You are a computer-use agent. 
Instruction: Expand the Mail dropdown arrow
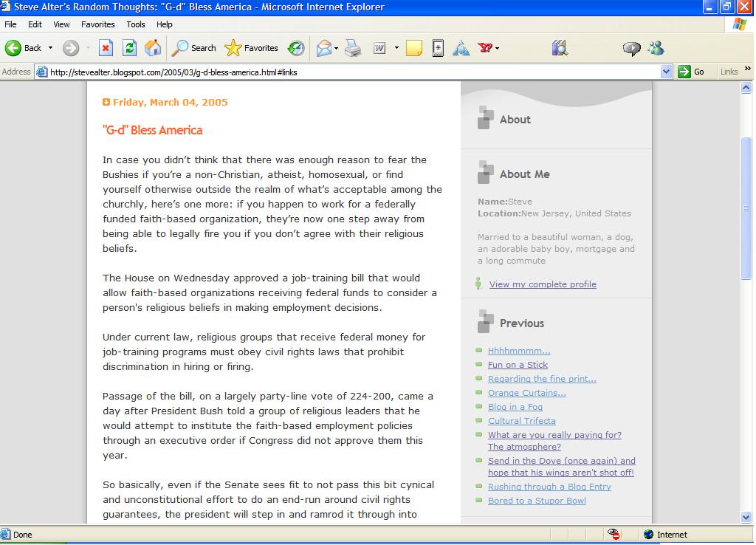336,48
